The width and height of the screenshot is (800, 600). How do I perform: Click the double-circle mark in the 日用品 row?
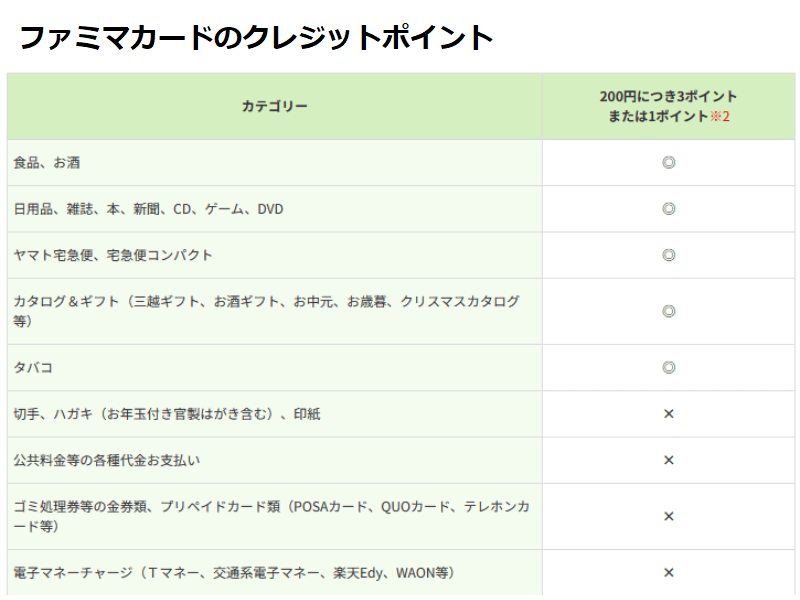[x=669, y=209]
